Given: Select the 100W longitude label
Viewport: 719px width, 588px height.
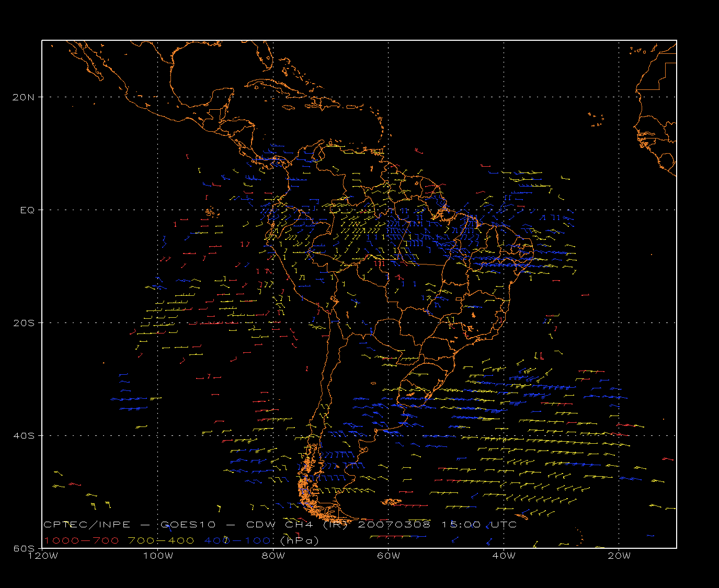Looking at the screenshot, I should coord(158,556).
